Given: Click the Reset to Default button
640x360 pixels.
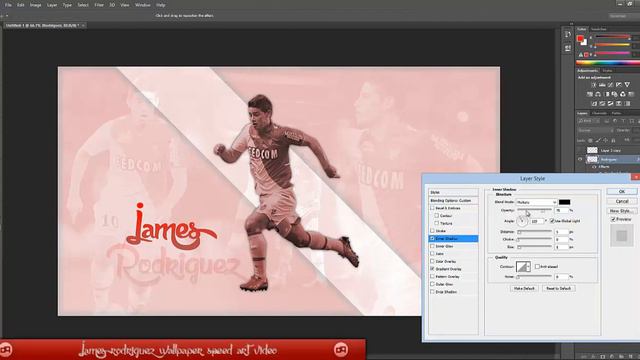Looking at the screenshot, I should pyautogui.click(x=558, y=288).
